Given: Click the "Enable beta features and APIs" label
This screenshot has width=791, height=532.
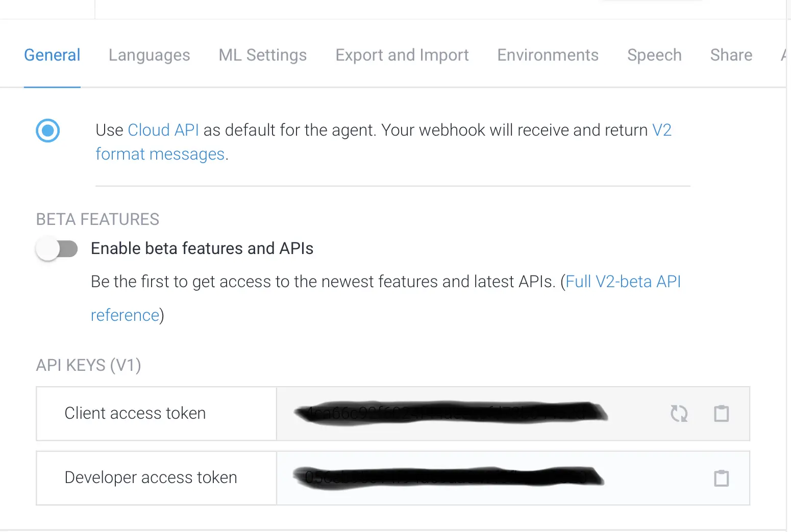Looking at the screenshot, I should (x=202, y=248).
